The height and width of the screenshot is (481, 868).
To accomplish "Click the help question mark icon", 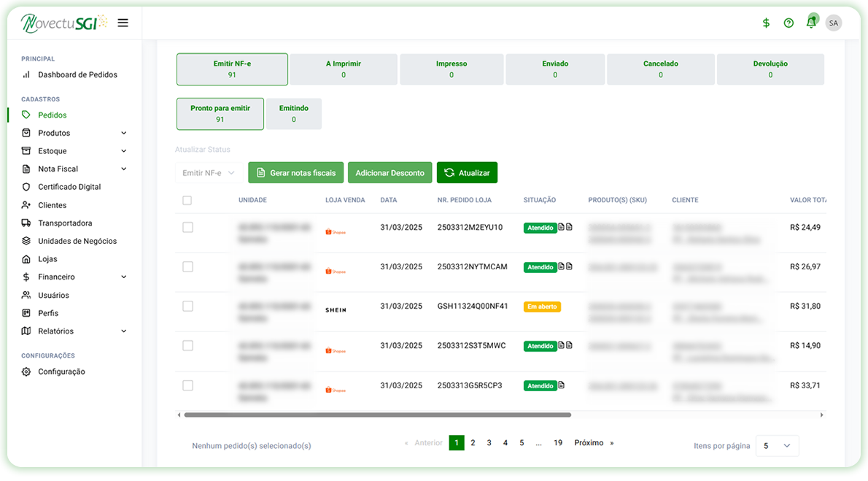I will click(788, 23).
